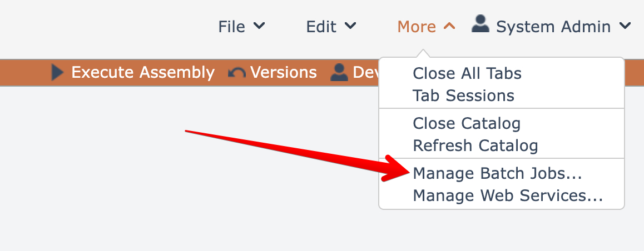This screenshot has width=644, height=251.
Task: Expand the File menu chevron
Action: coord(259,26)
